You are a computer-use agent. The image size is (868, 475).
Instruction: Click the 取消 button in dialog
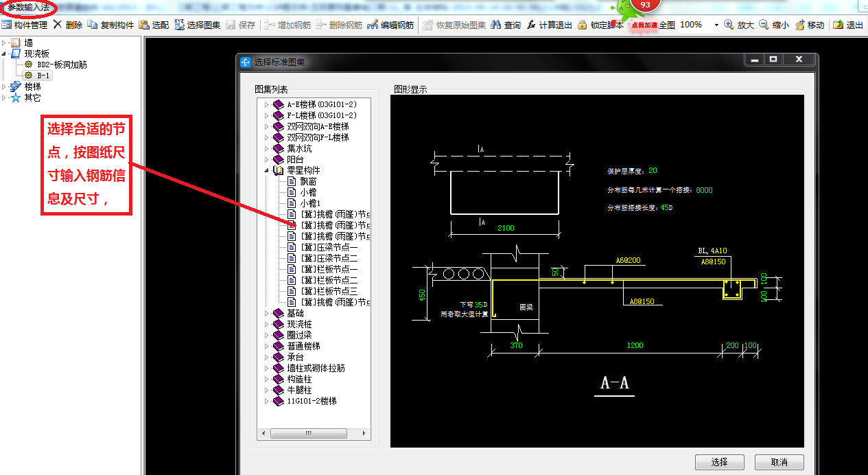[779, 462]
